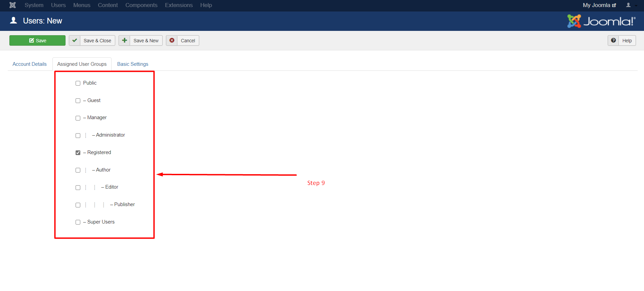This screenshot has width=644, height=291.
Task: Click the checkmark icon of Save & Close
Action: point(75,40)
